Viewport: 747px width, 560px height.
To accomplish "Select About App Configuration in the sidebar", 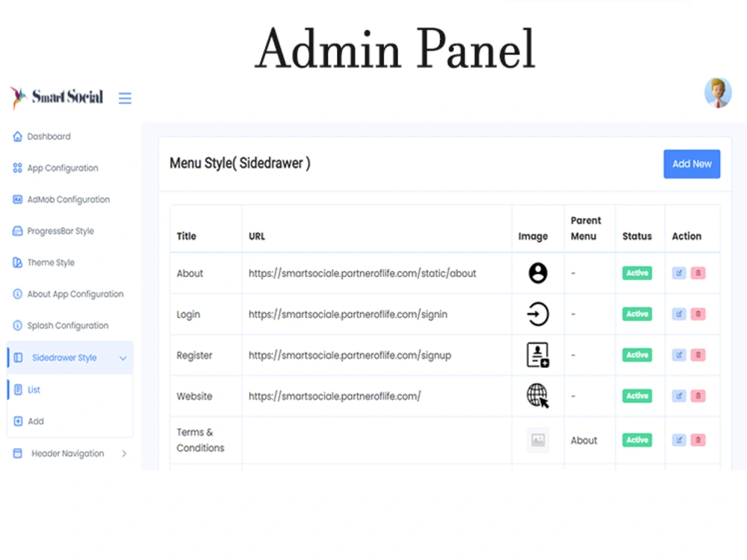I will coord(16,294).
